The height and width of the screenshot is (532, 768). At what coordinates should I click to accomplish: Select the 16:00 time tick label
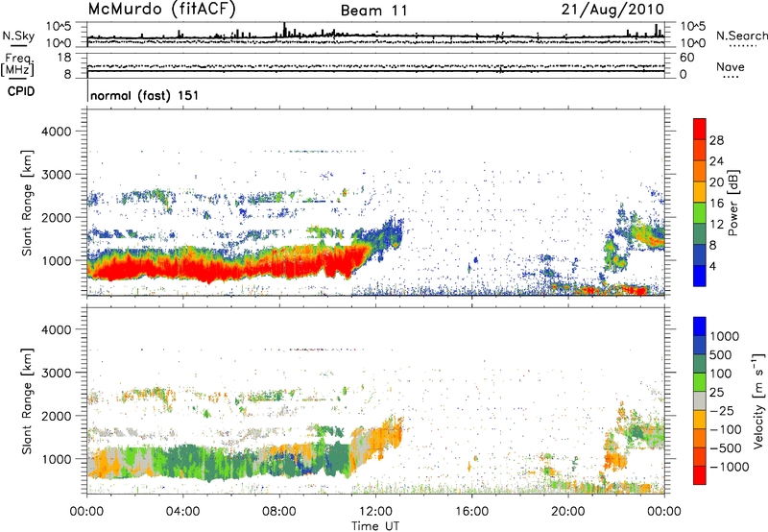pyautogui.click(x=471, y=512)
